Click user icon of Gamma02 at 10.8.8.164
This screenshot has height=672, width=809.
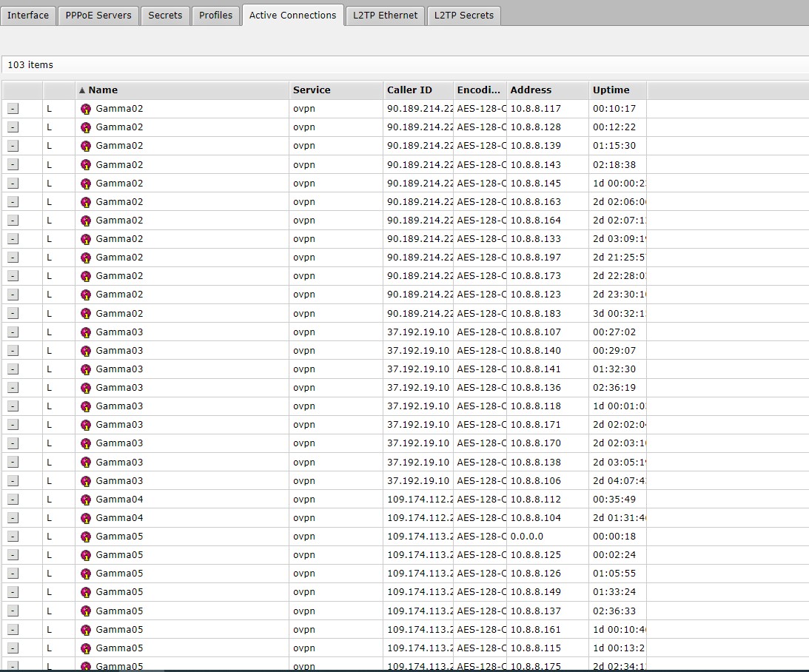tap(86, 221)
